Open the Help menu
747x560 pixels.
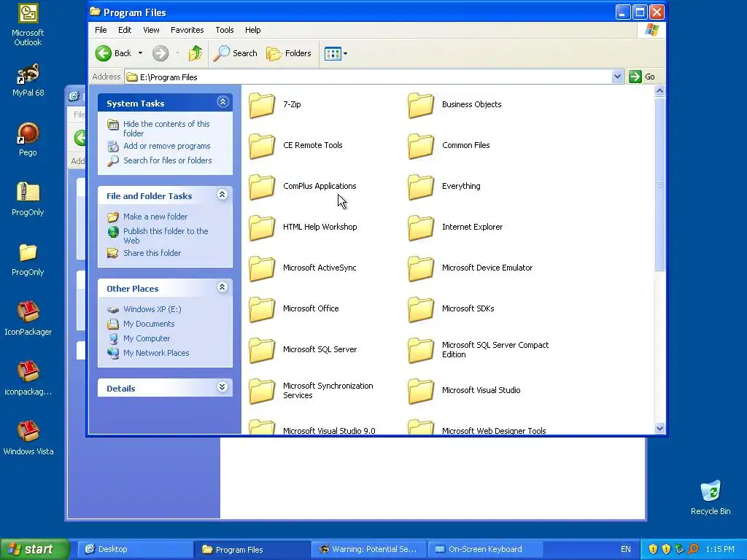(x=253, y=30)
